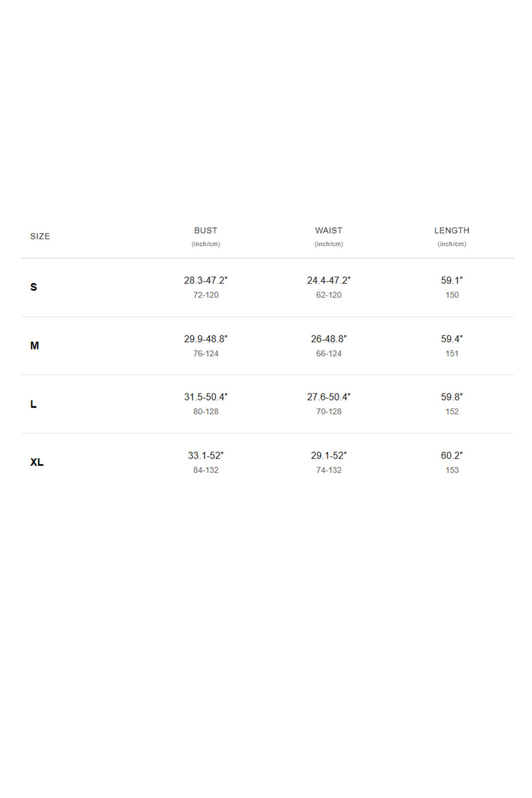Click length value 59.8 for size L
532x798 pixels.
[452, 397]
